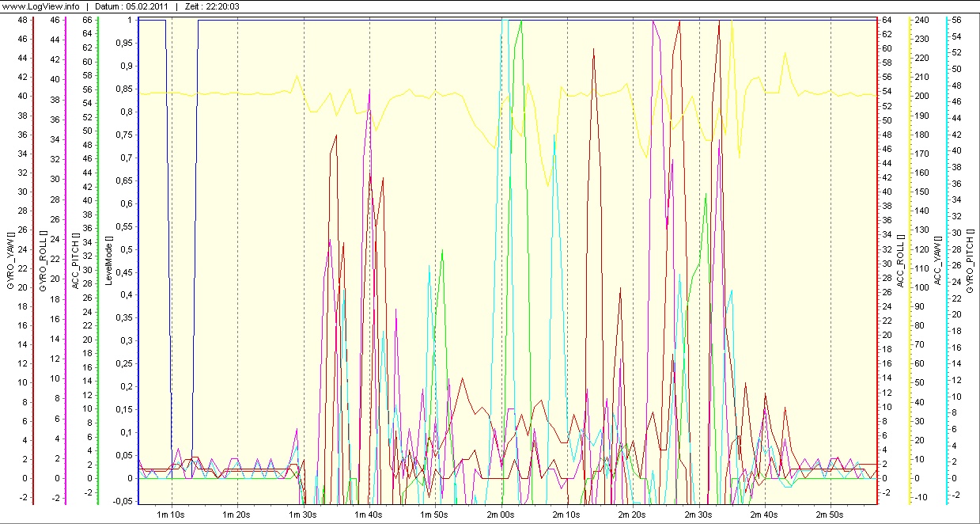Click the 1m 30s time axis label
Image resolution: width=980 pixels, height=524 pixels.
coord(303,515)
